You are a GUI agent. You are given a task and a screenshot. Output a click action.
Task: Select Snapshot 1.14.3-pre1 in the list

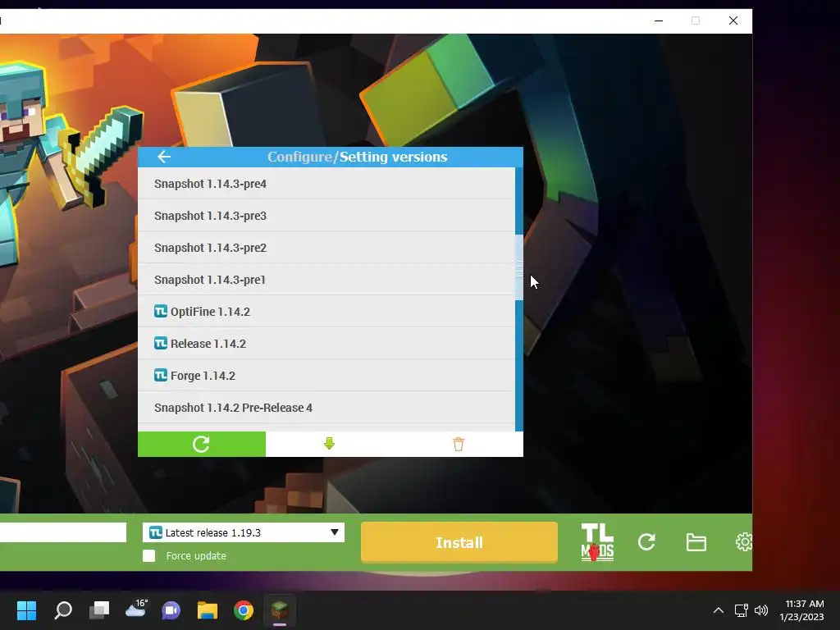click(x=326, y=279)
